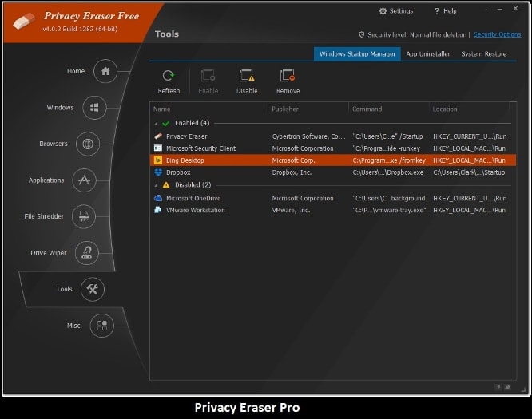Switch to System Restore tab

click(483, 54)
